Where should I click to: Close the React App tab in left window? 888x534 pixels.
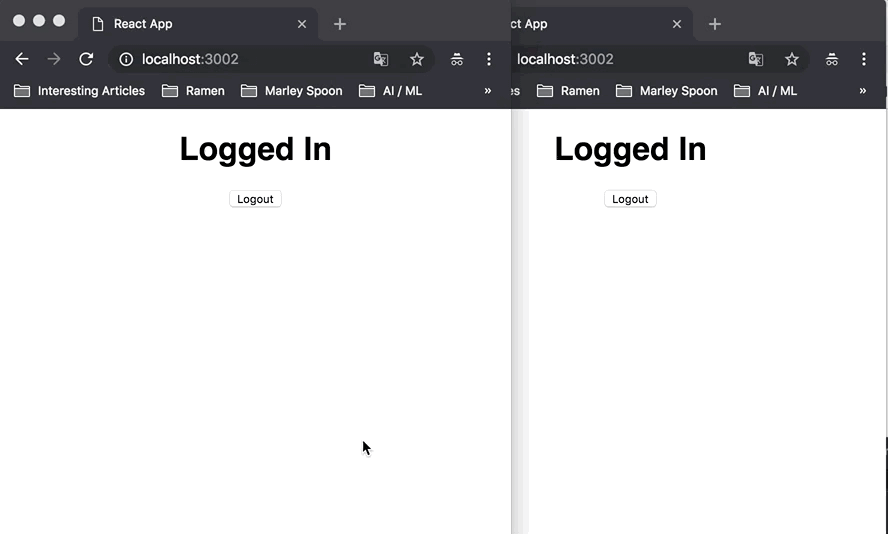302,24
